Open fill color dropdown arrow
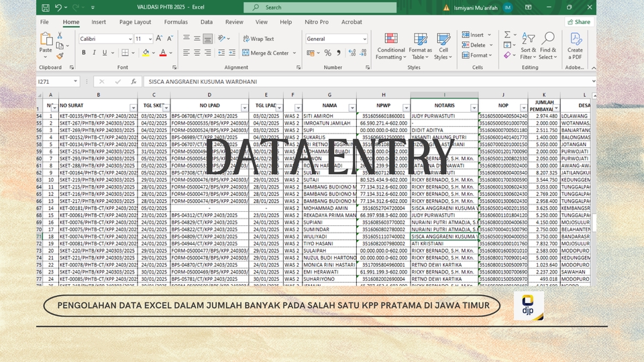The height and width of the screenshot is (362, 644). [x=153, y=53]
